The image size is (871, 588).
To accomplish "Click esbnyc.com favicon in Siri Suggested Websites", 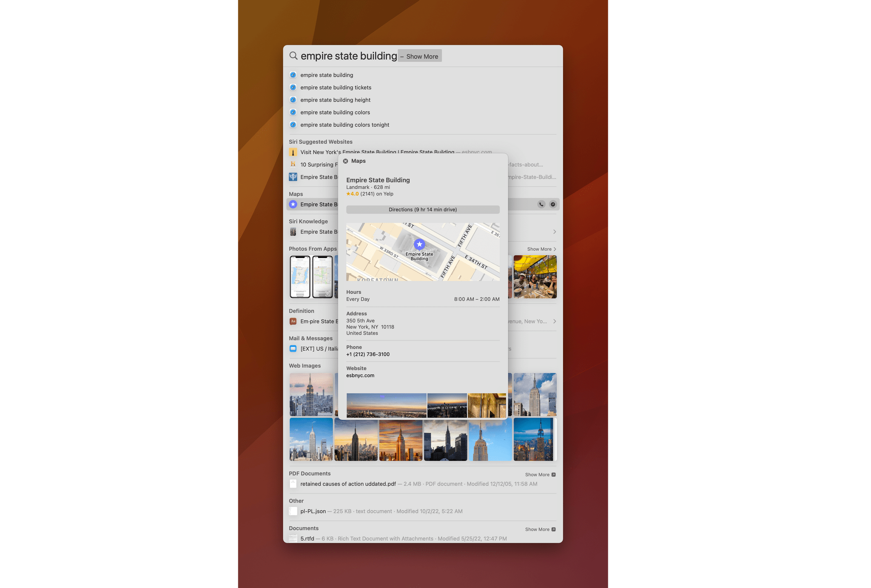I will pos(293,152).
